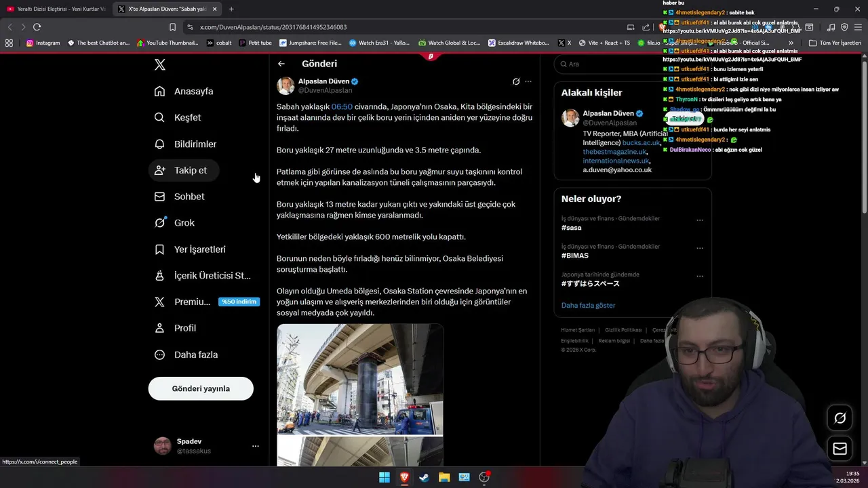Click the 06:50 time link
The height and width of the screenshot is (488, 868).
click(342, 106)
